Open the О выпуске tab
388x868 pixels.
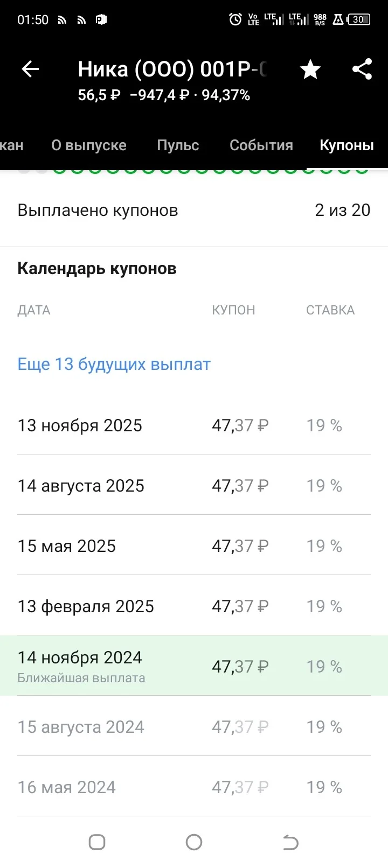[x=89, y=145]
